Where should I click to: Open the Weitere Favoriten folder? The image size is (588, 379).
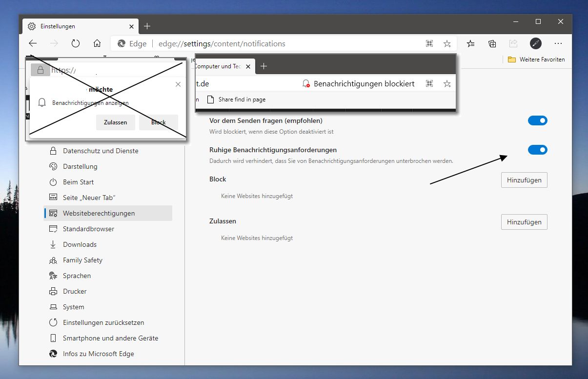tap(536, 60)
